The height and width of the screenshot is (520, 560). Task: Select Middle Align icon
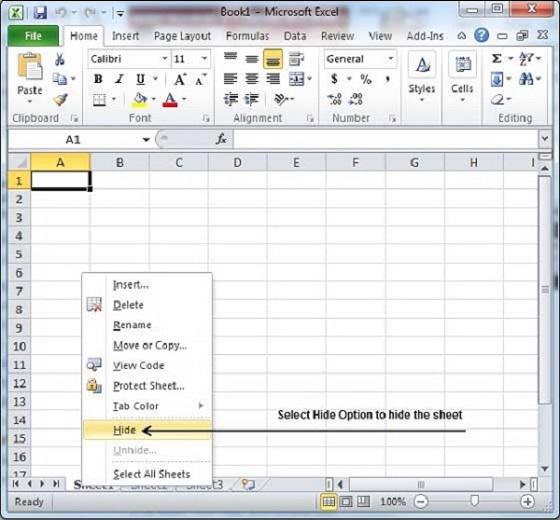point(252,59)
